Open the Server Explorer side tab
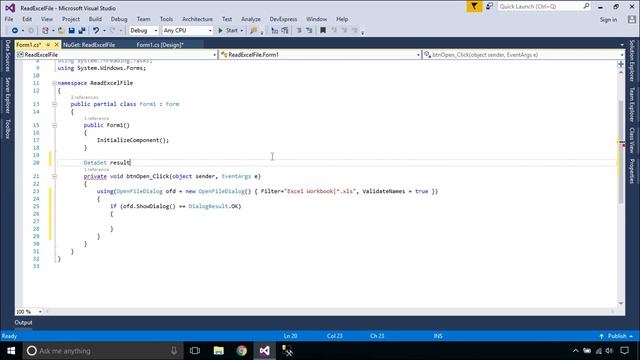The image size is (640, 360). click(x=7, y=95)
